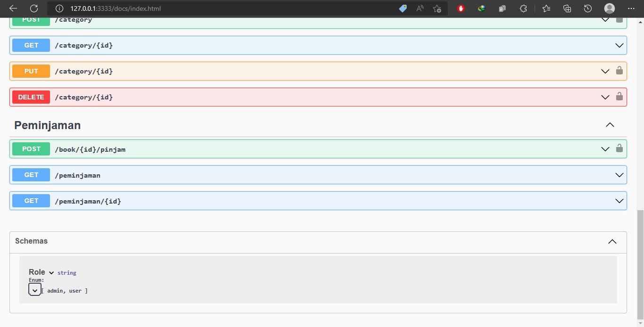Open the red stop-hand ad blocker extension
The width and height of the screenshot is (644, 327).
click(x=461, y=8)
